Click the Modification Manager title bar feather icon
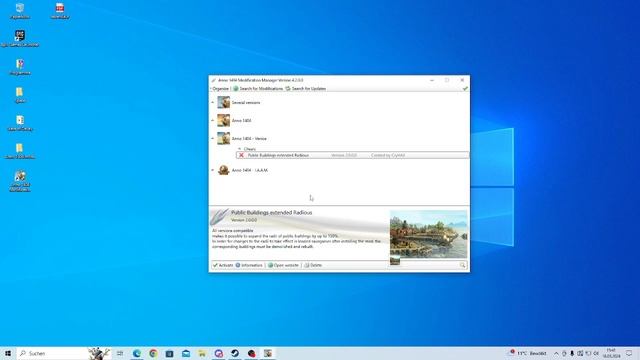 tap(214, 80)
